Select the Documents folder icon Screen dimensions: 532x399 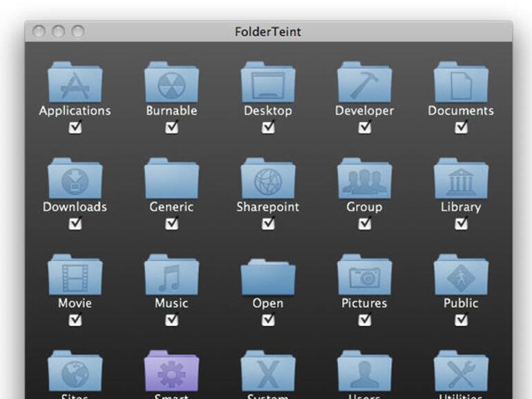tap(461, 81)
